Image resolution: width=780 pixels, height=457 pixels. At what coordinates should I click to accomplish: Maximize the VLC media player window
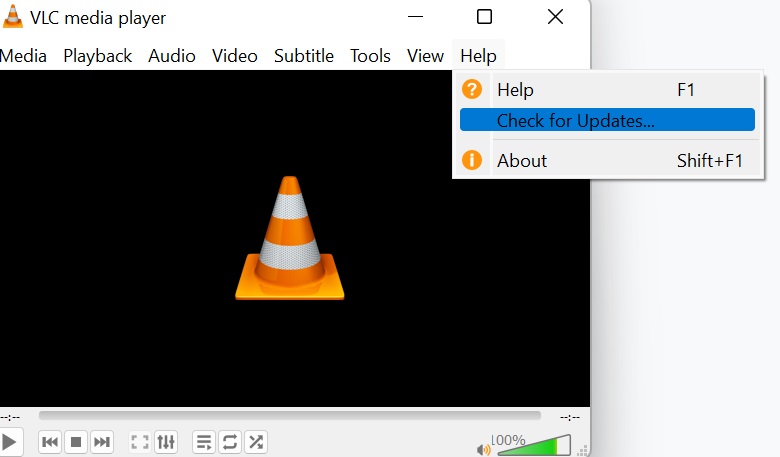pyautogui.click(x=485, y=17)
